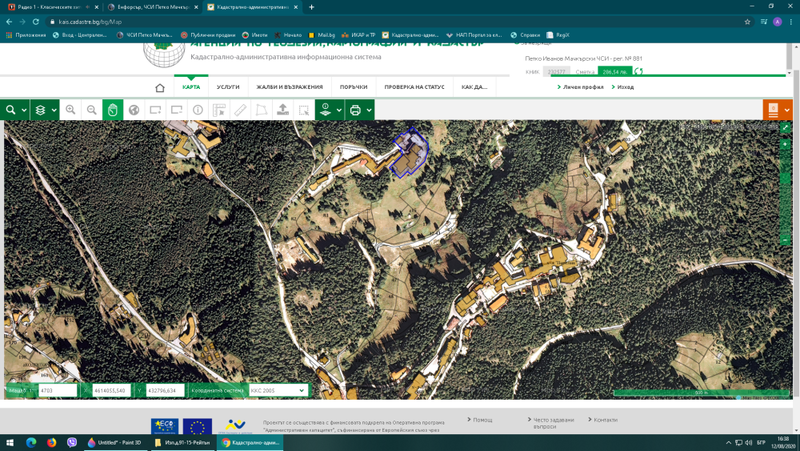Open the ПОРЪЧКИ menu tab

coord(353,88)
